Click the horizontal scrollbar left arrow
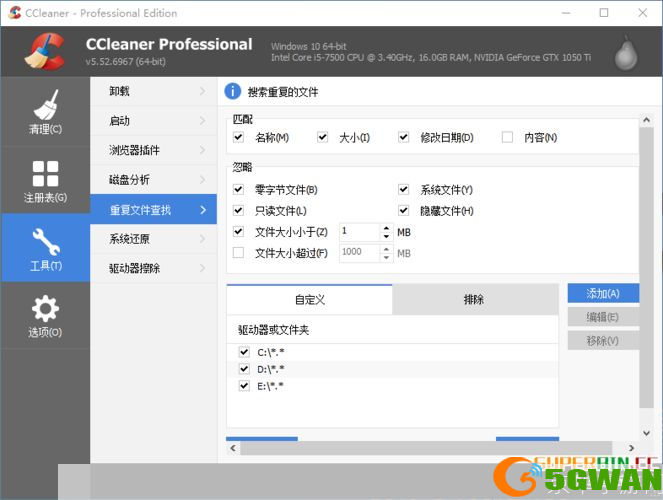This screenshot has width=663, height=500. [233, 448]
